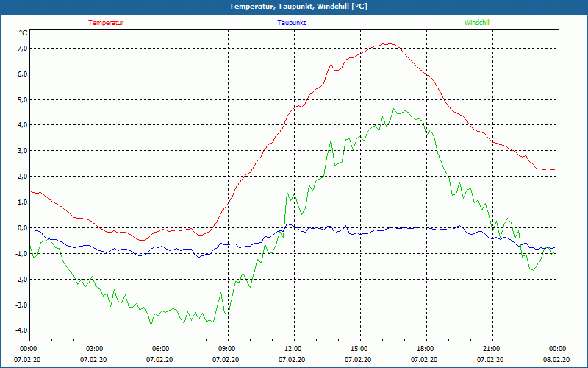This screenshot has height=368, width=588.
Task: Click the 12:00 time axis label
Action: click(x=294, y=349)
